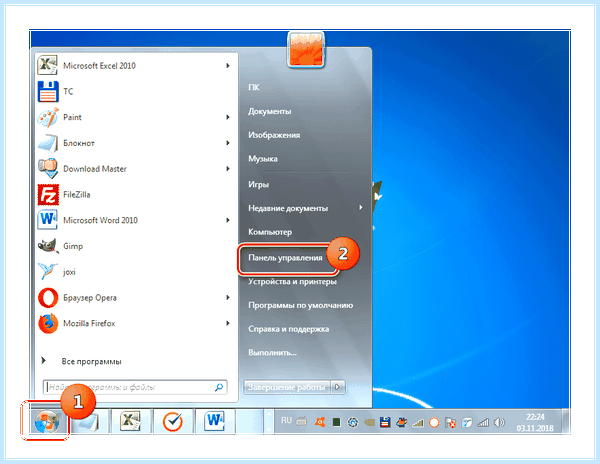The image size is (600, 464).
Task: Click orange Avast tray icon
Action: tap(320, 422)
